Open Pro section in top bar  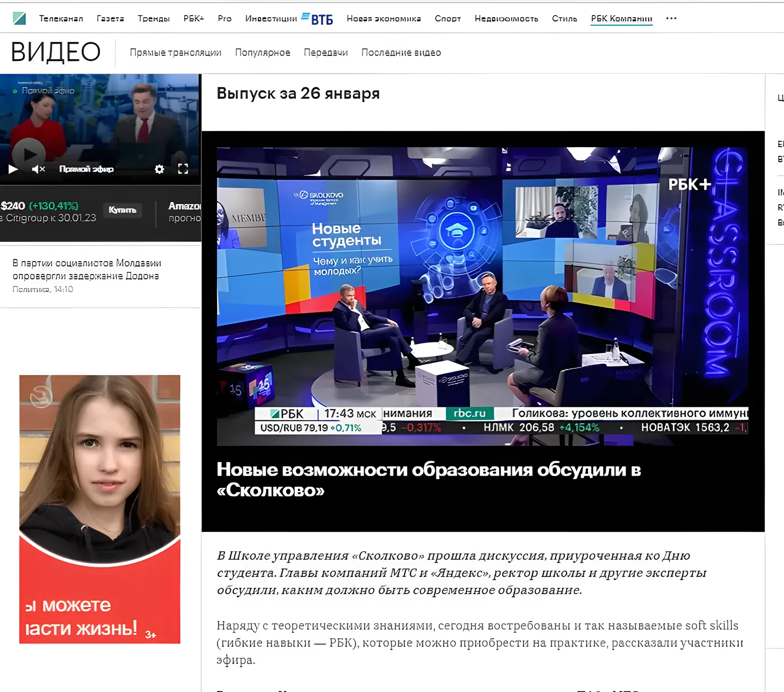click(x=224, y=19)
